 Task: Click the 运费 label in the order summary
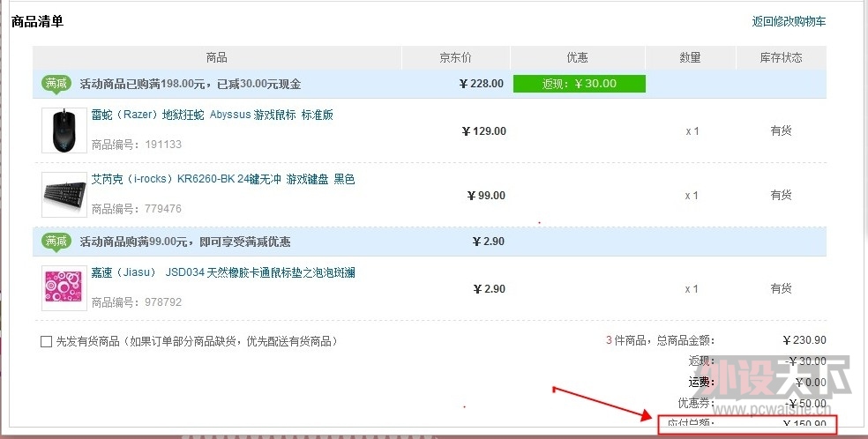click(x=701, y=382)
